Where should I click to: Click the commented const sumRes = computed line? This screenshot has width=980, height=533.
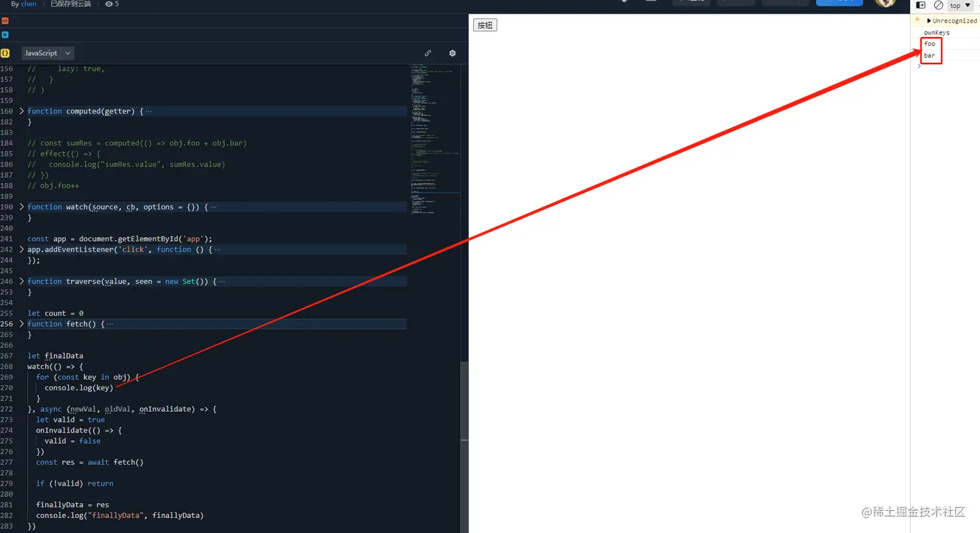pos(137,143)
